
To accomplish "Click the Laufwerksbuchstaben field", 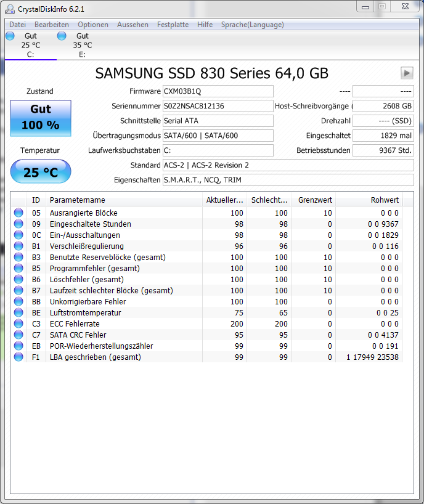I will tap(218, 150).
